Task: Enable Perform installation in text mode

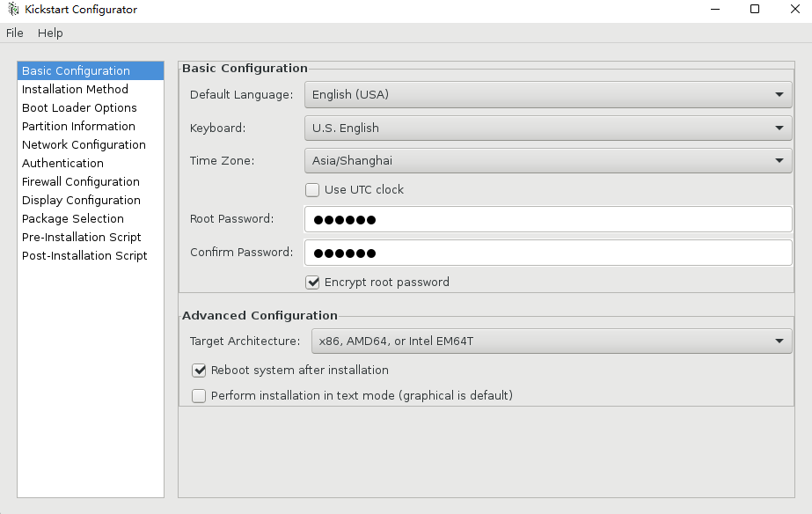Action: [x=199, y=396]
